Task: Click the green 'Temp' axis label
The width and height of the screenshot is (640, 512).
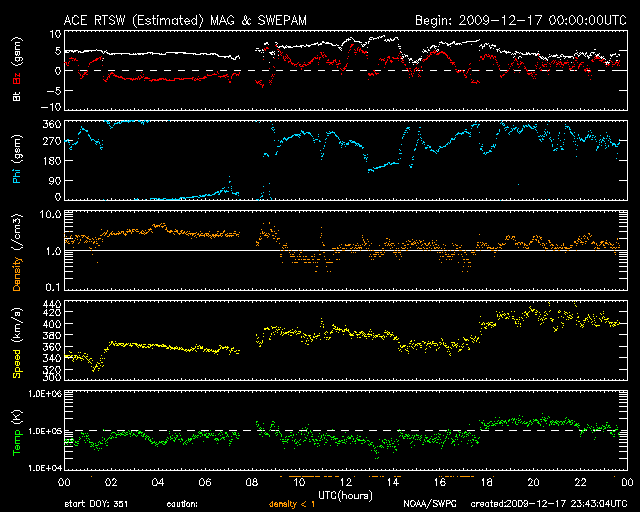Action: tap(17, 443)
